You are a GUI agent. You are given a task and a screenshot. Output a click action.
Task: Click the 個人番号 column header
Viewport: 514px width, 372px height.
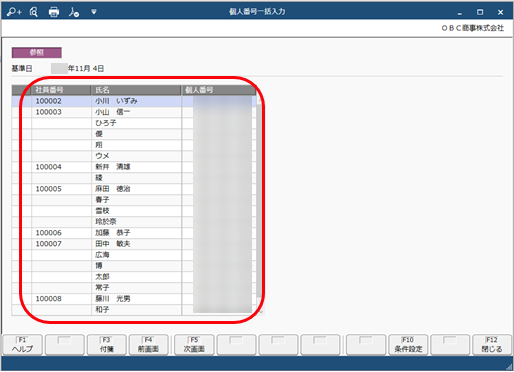tap(219, 90)
